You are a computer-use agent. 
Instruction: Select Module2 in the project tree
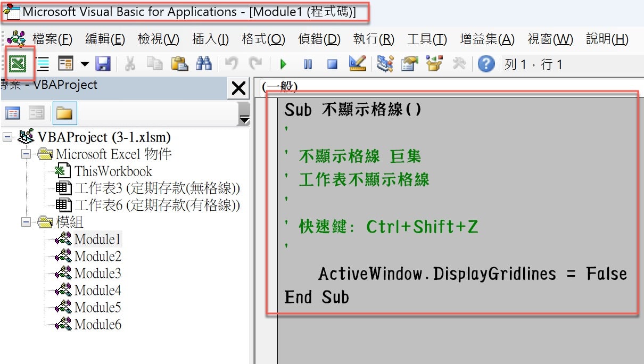point(98,257)
